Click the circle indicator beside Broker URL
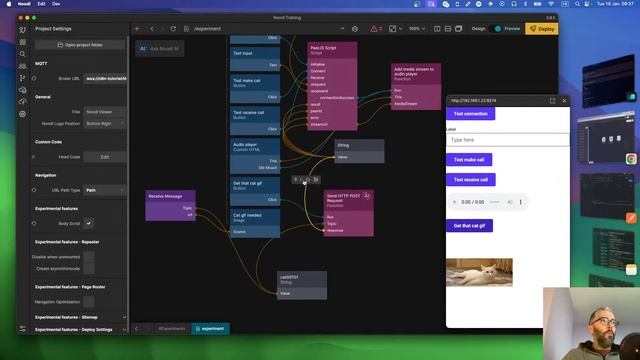640x360 pixels. [34, 78]
